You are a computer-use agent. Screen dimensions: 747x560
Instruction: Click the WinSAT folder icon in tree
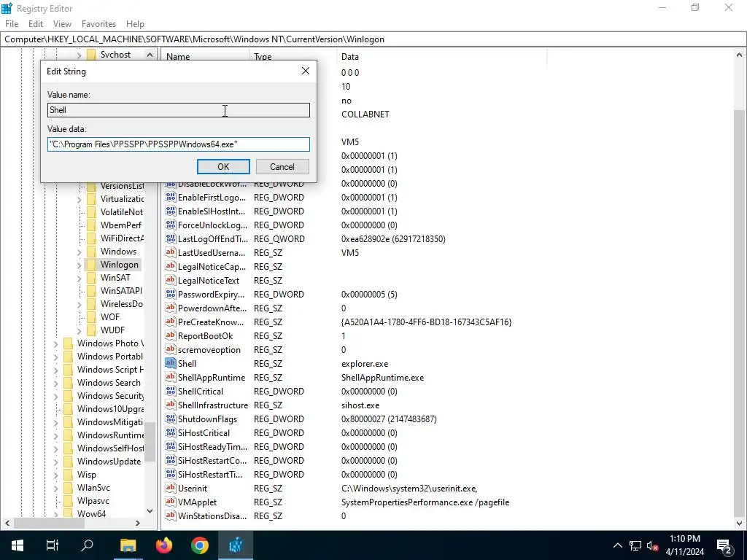coord(91,278)
